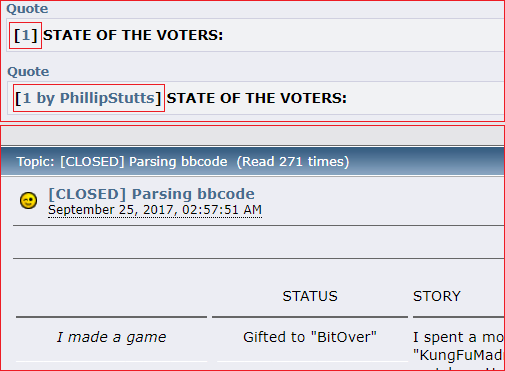
Task: Click the September 25, 2017 timestamp
Action: pos(155,210)
